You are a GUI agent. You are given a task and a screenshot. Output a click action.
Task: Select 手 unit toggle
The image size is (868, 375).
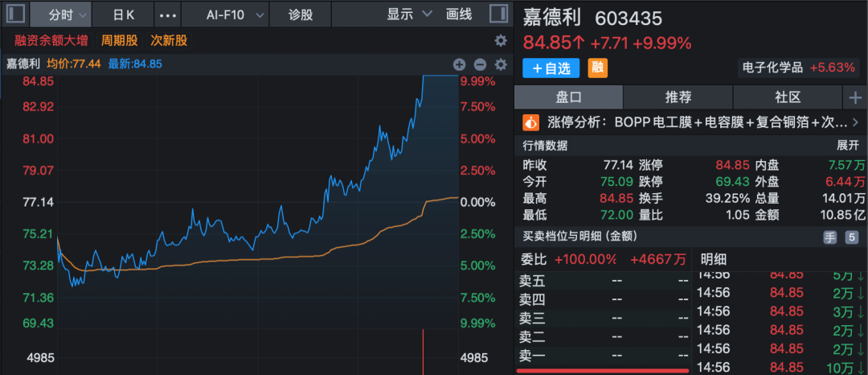[x=829, y=237]
